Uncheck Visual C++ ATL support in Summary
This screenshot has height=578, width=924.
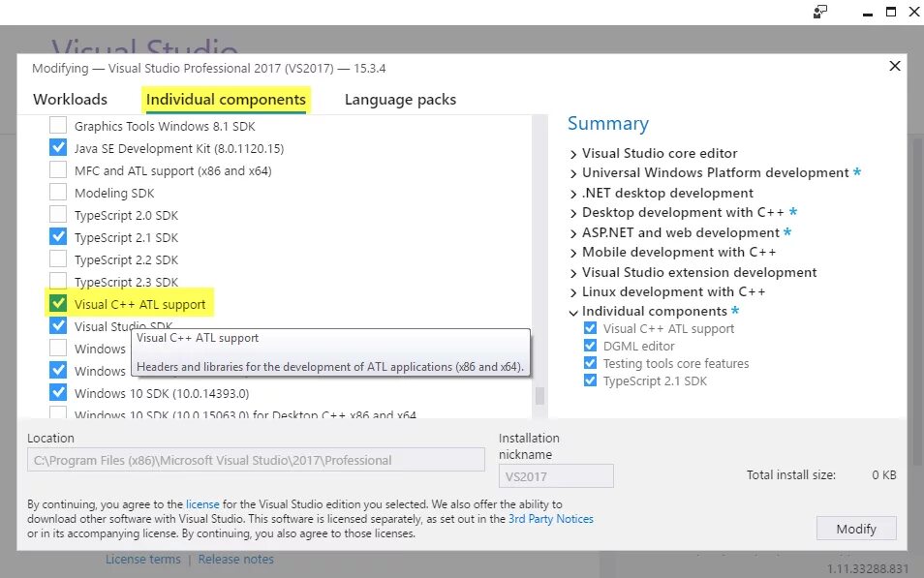click(x=590, y=328)
